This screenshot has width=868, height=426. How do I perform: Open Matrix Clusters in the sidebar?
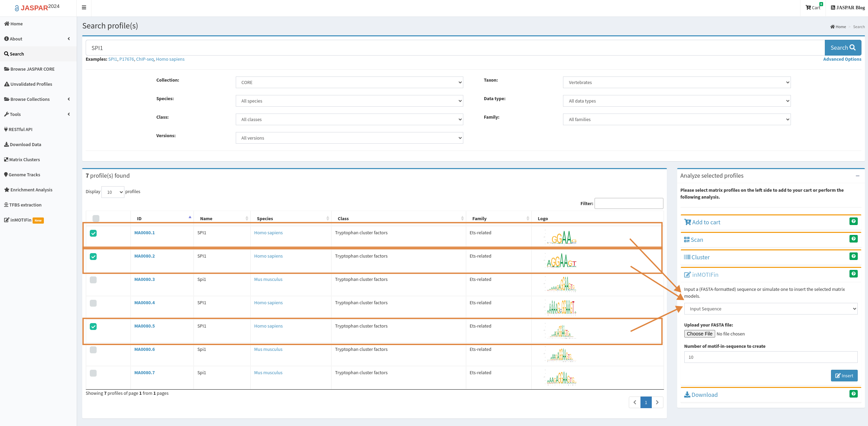pyautogui.click(x=24, y=159)
